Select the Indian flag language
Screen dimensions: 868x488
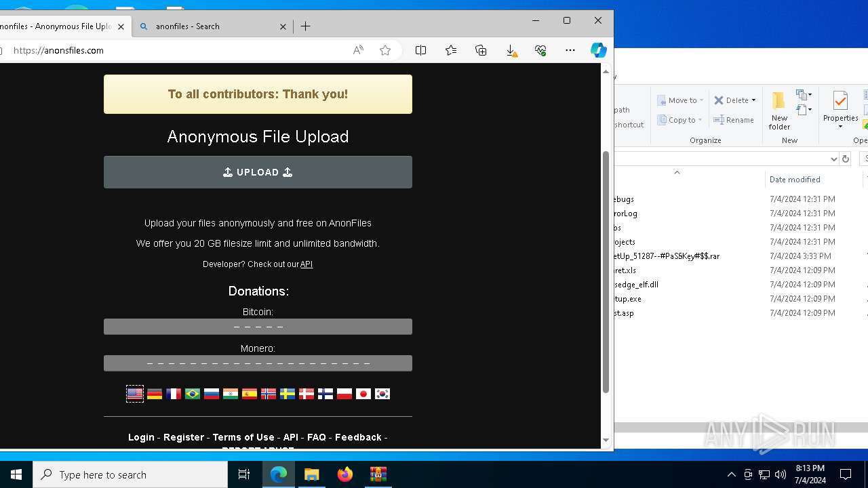click(231, 394)
